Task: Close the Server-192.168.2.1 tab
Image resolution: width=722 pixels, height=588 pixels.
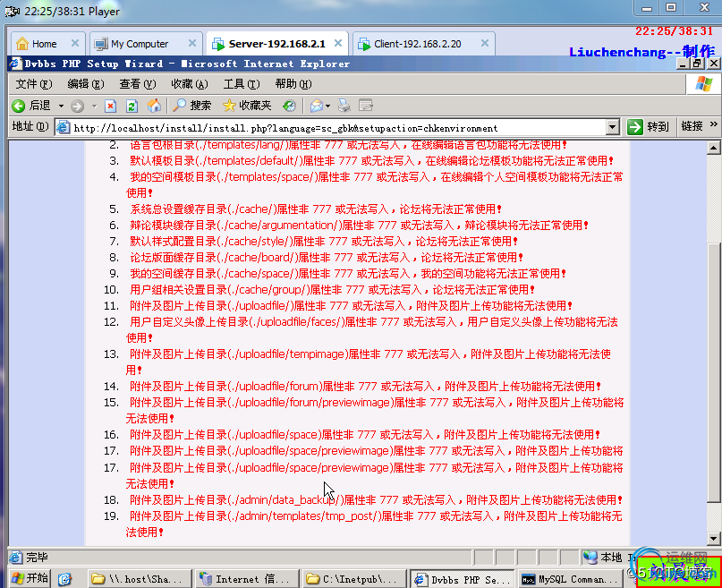Action: [338, 43]
